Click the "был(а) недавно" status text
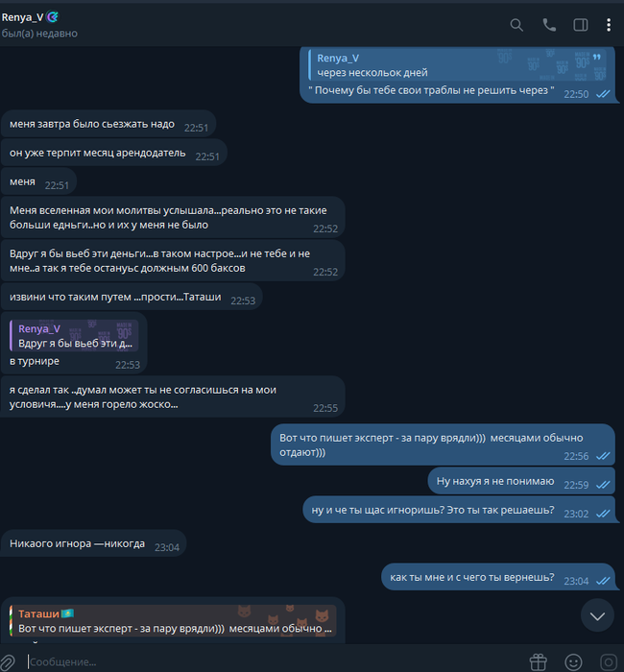 pyautogui.click(x=39, y=34)
